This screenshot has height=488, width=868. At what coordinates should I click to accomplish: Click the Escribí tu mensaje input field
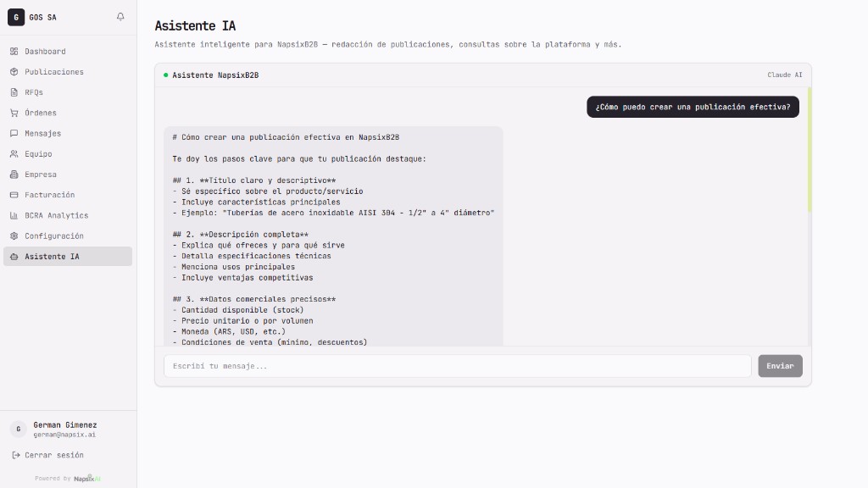[456, 366]
